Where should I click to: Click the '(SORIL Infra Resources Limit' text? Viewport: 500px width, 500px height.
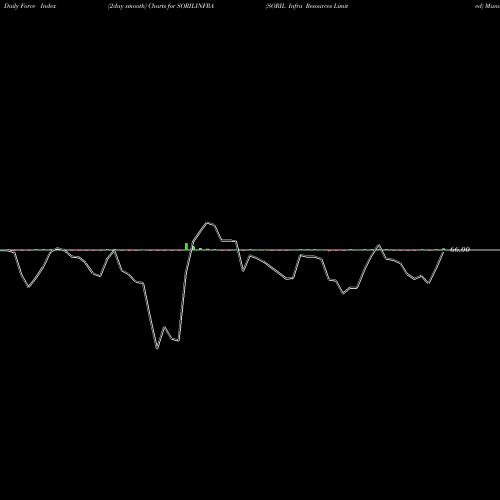(307, 6)
